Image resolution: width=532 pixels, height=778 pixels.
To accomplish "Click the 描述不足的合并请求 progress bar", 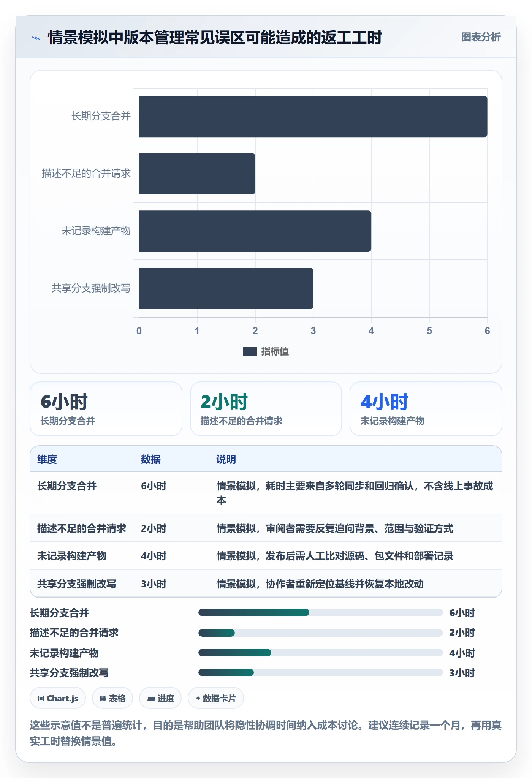I will (x=320, y=633).
